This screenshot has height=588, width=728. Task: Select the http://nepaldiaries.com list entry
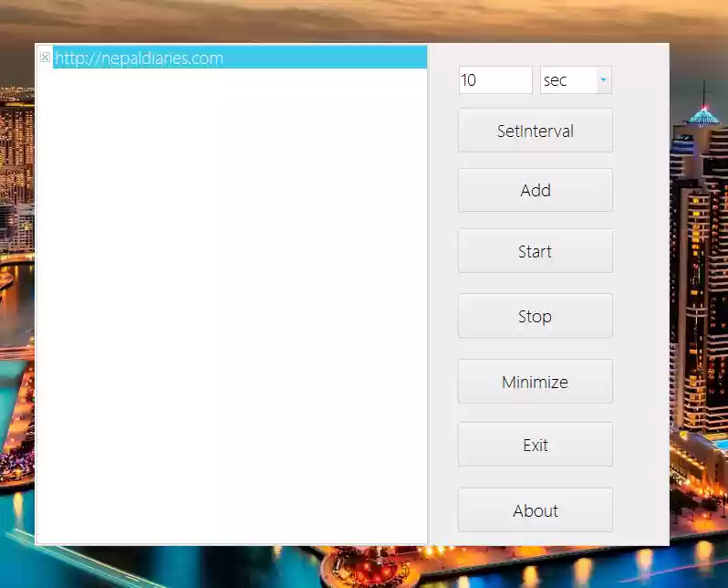pyautogui.click(x=240, y=58)
